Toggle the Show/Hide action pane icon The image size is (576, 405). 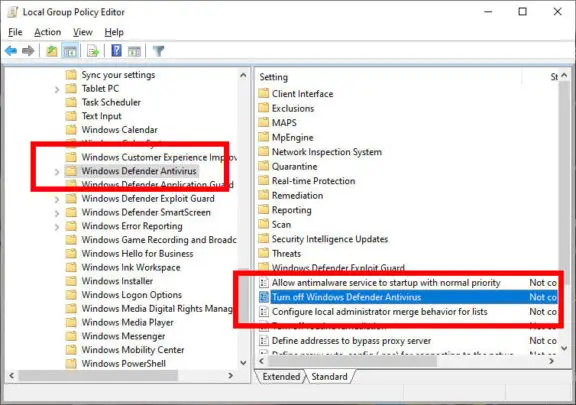click(x=134, y=51)
